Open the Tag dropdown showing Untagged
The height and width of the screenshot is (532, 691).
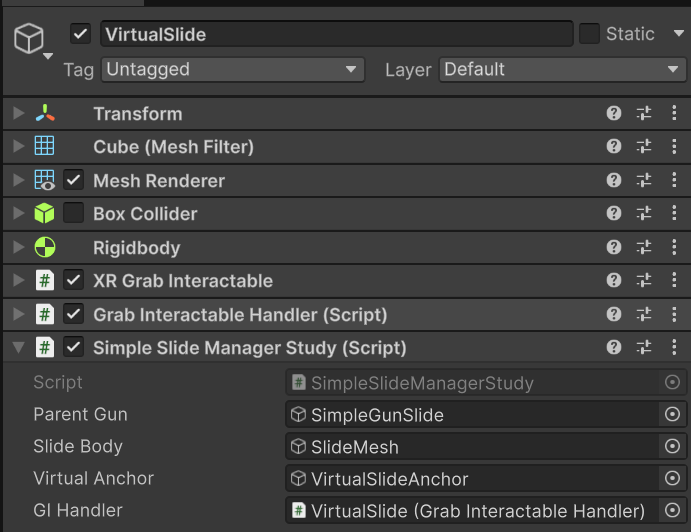pos(232,69)
